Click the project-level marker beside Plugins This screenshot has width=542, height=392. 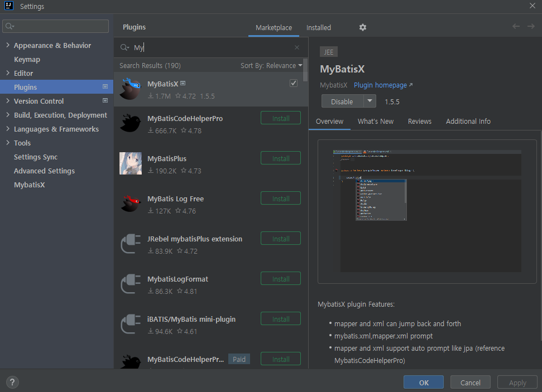(105, 86)
